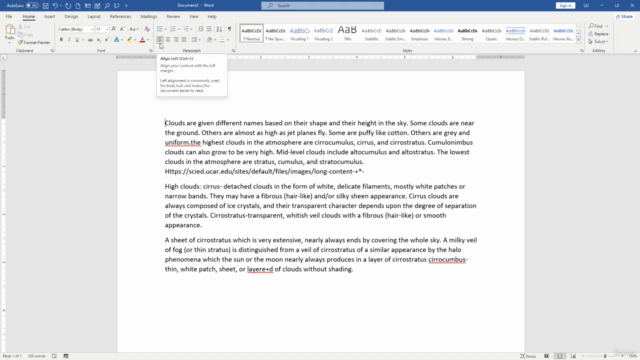The width and height of the screenshot is (640, 360).
Task: Click the Decrease Font Size icon
Action: [x=122, y=29]
